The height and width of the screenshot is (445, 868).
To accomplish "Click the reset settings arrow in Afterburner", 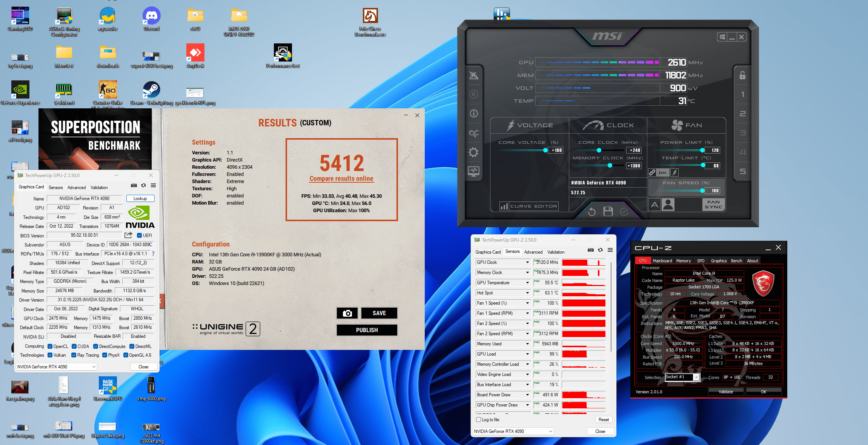I will coord(591,212).
